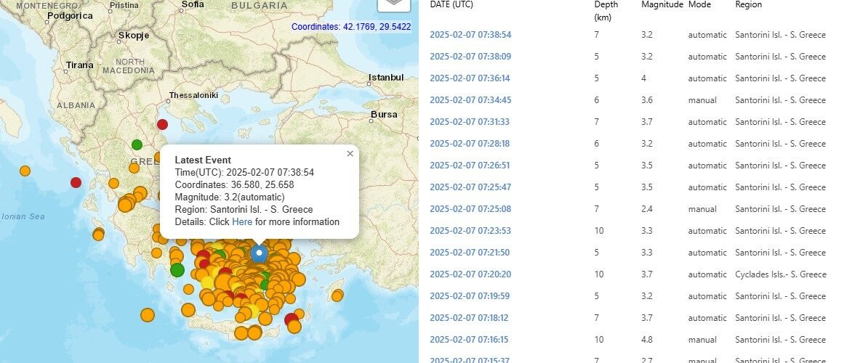The image size is (868, 363).
Task: Open the 'Here' details link
Action: coord(242,221)
